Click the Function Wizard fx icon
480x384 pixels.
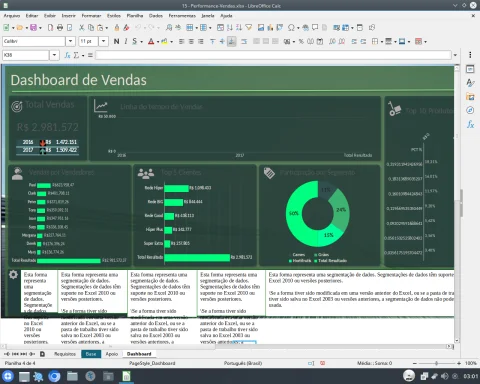[67, 55]
